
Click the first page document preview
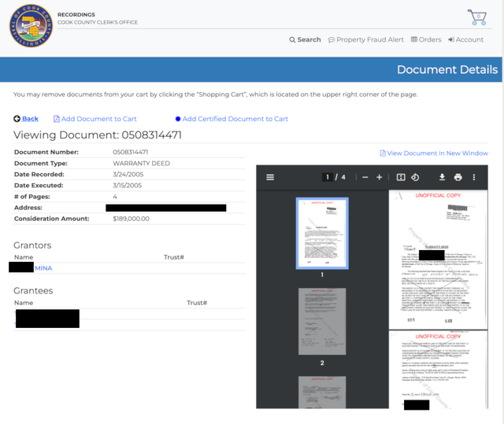pyautogui.click(x=438, y=260)
